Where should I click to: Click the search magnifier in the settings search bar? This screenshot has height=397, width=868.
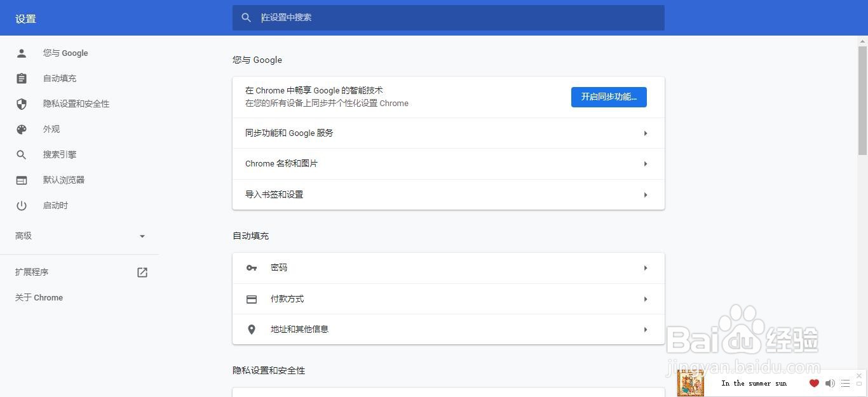247,18
